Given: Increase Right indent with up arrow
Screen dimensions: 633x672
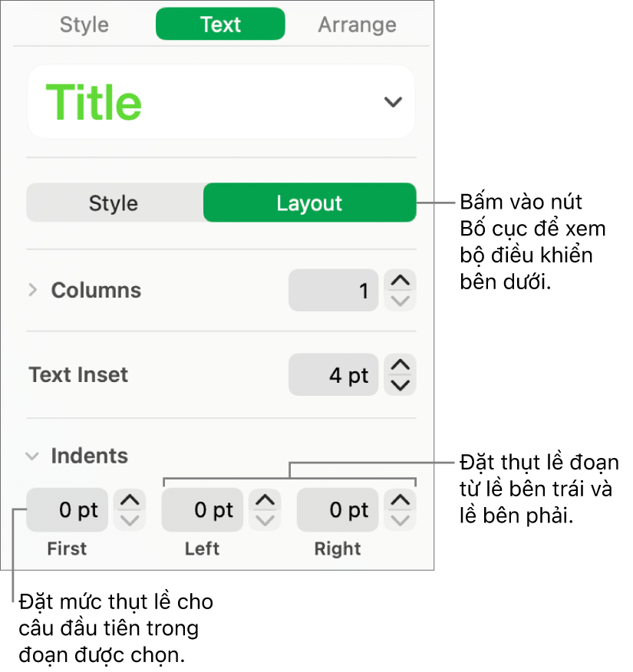Looking at the screenshot, I should pos(400,501).
